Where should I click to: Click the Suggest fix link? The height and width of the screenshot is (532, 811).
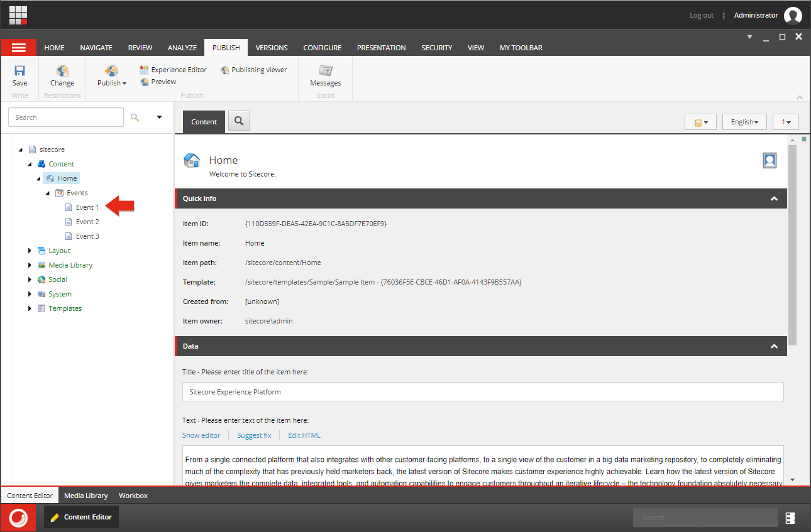point(254,435)
